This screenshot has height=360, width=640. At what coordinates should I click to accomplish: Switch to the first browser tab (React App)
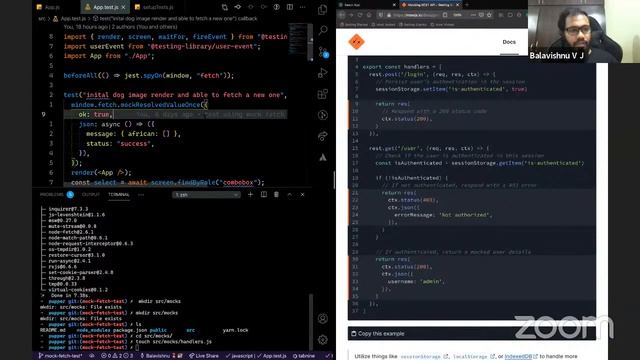point(366,4)
